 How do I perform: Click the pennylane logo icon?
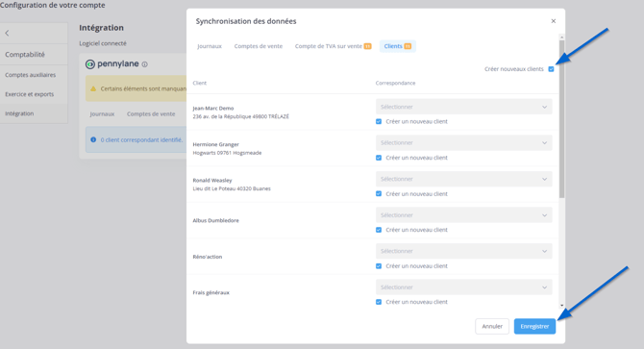point(90,64)
